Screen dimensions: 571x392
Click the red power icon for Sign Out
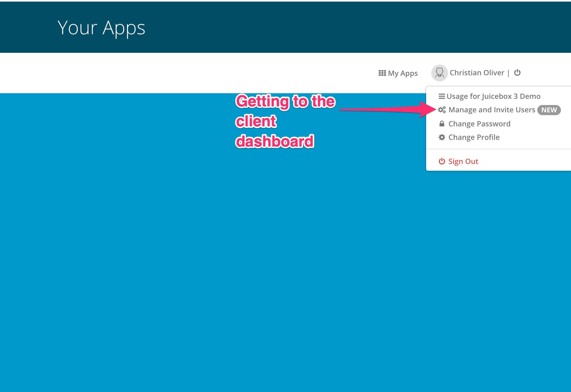click(442, 161)
